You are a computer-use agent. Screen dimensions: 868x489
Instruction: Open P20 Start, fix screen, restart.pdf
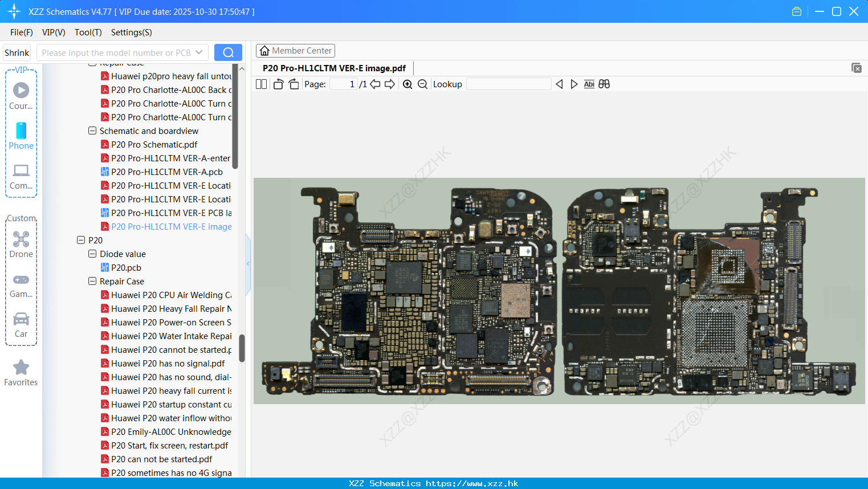tap(164, 445)
